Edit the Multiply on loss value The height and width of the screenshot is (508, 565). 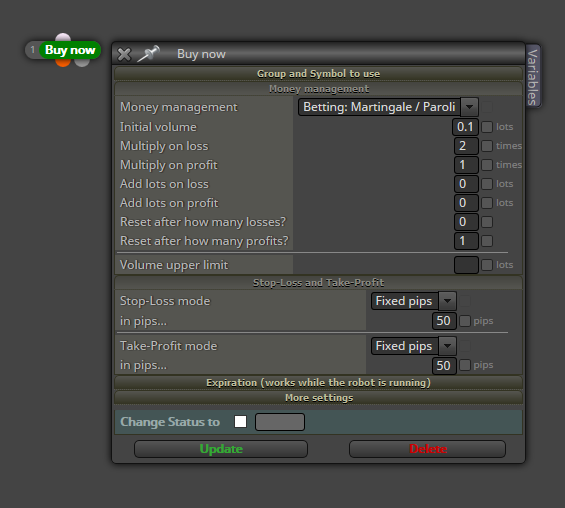pos(466,146)
